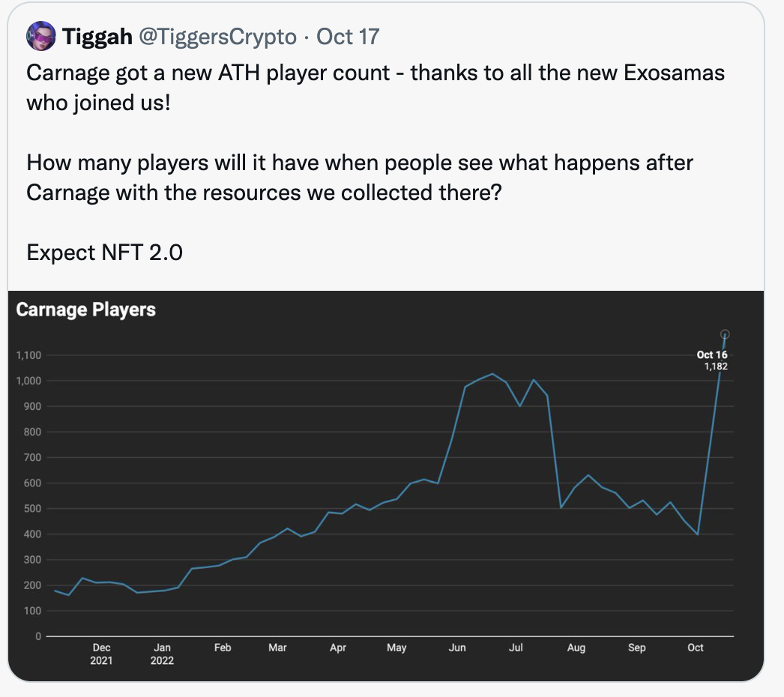784x697 pixels.
Task: Click the tweet text mentioning ATH player count
Action: pos(376,88)
